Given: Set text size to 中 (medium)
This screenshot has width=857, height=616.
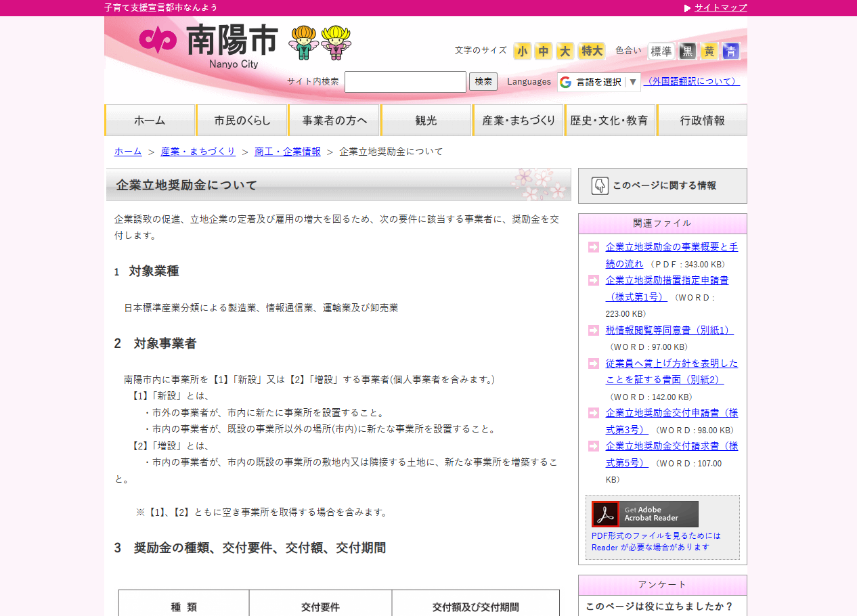Looking at the screenshot, I should (x=544, y=51).
